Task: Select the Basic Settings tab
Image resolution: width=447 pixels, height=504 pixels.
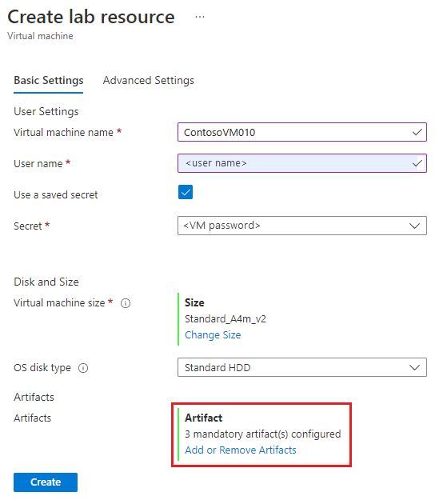Action: 49,80
